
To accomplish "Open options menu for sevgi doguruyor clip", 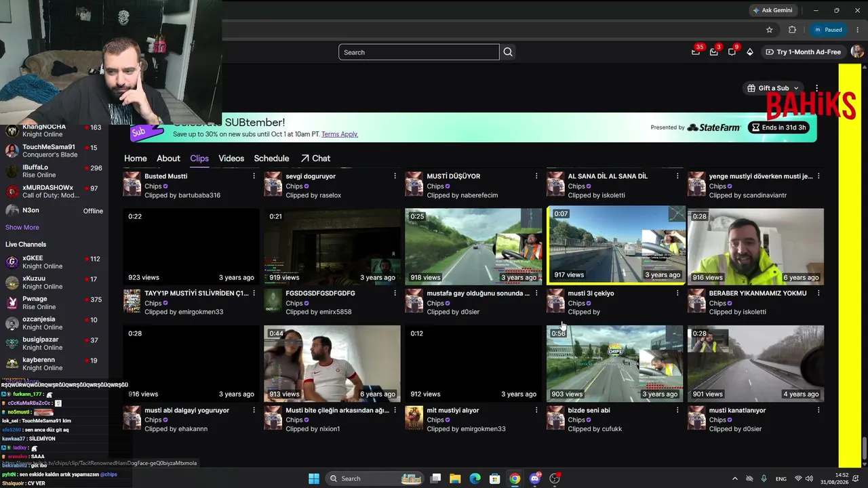I will (395, 176).
